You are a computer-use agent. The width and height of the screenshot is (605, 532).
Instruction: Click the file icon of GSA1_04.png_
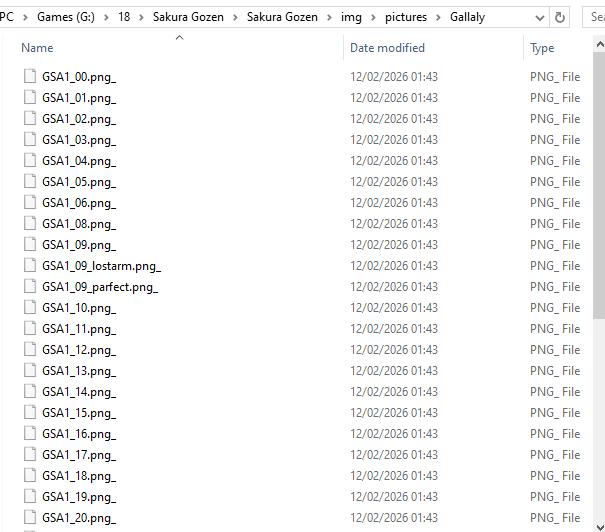point(30,160)
